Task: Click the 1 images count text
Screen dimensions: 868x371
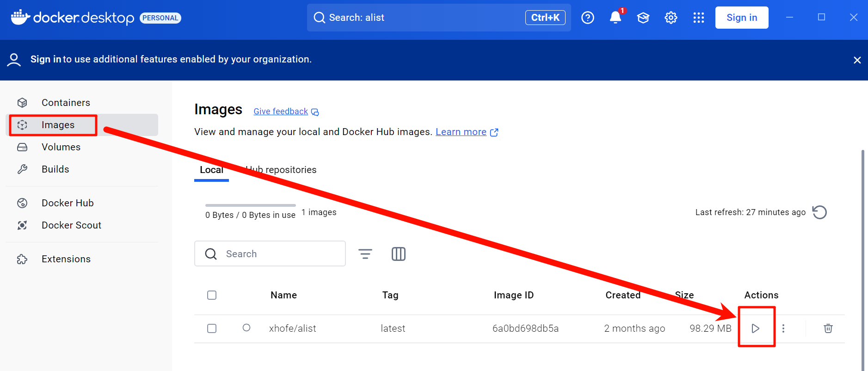Action: pos(319,212)
